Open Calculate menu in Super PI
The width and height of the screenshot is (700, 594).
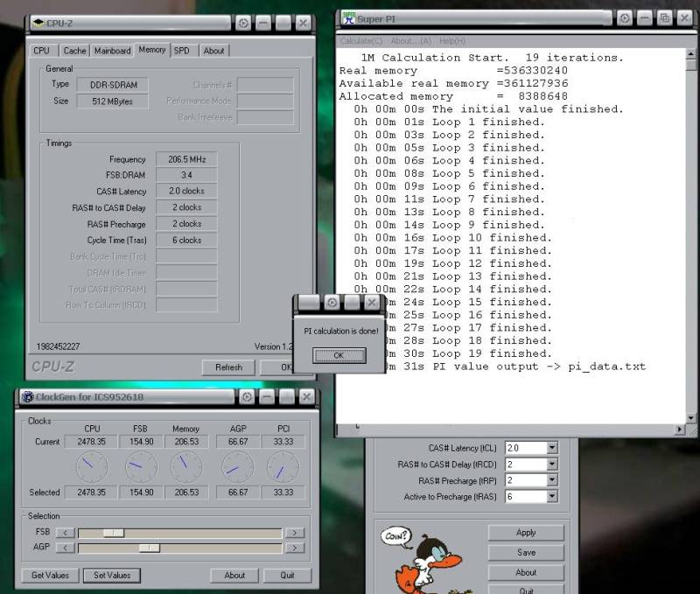361,41
